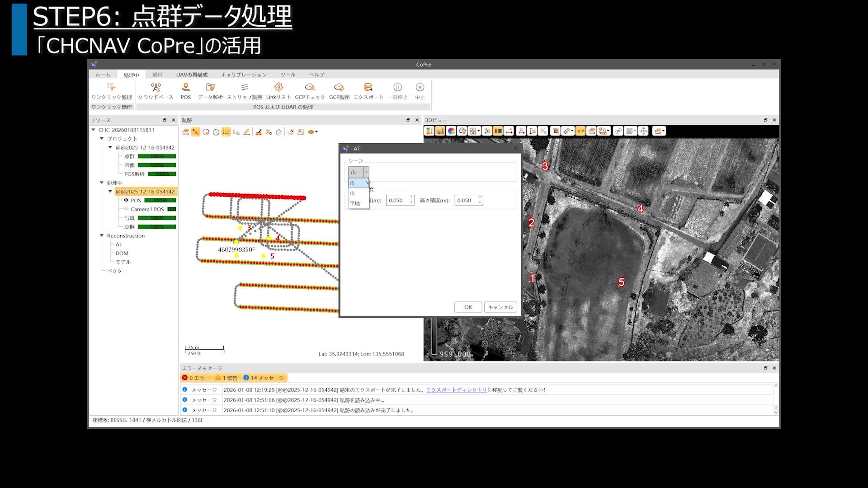Collapse the Reconstruction tree node
Image resolution: width=868 pixels, height=488 pixels.
point(102,235)
